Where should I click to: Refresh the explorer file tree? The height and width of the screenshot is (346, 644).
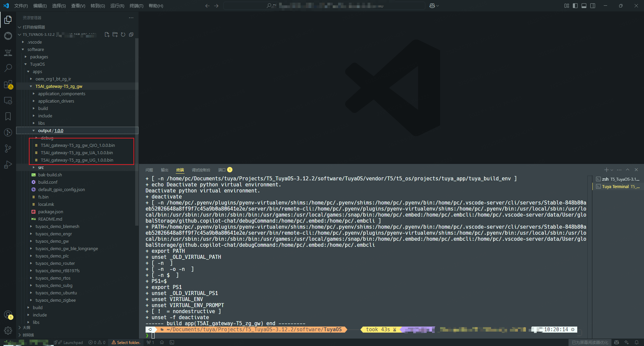pyautogui.click(x=123, y=35)
